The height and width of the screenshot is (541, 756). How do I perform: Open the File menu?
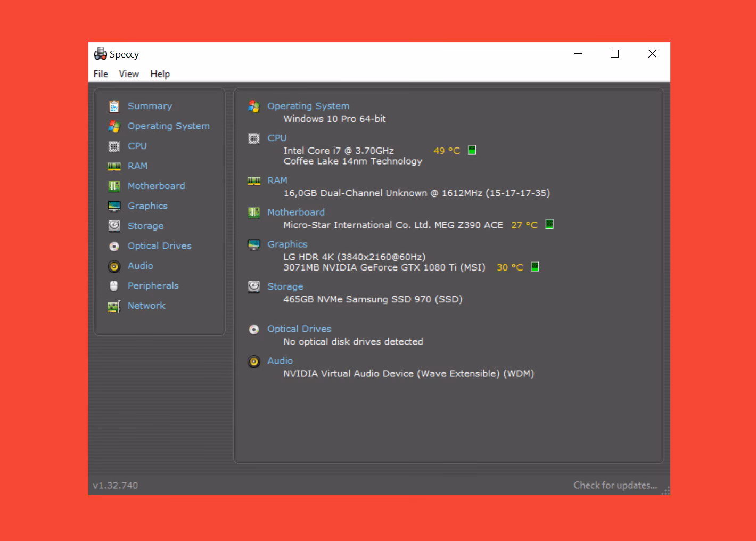point(101,74)
